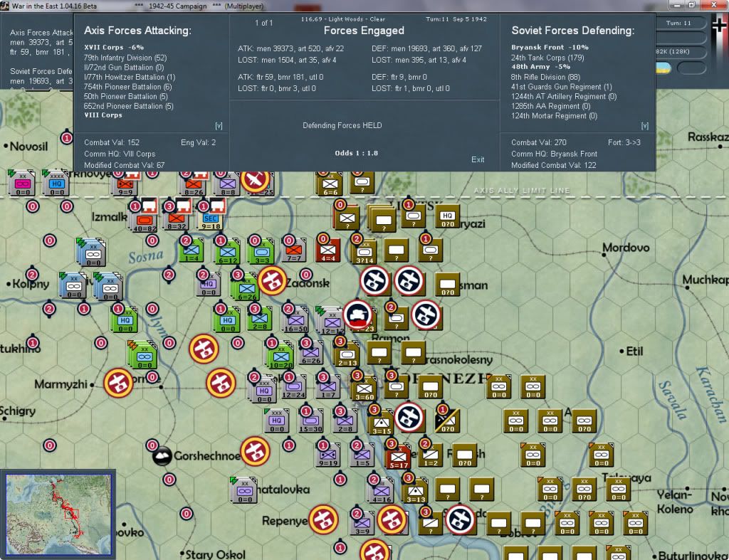
Task: Select the Soviet HQ 0?0 counter
Action: tap(447, 218)
